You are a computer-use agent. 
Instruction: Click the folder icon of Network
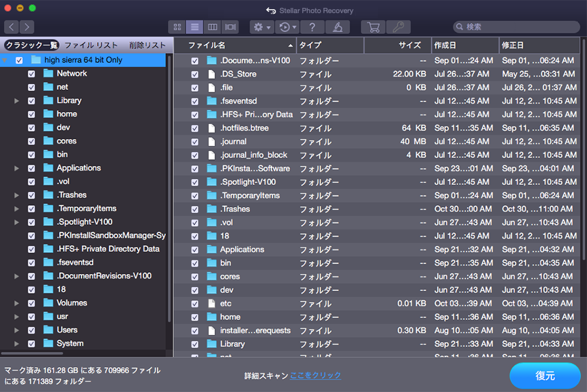click(x=49, y=73)
